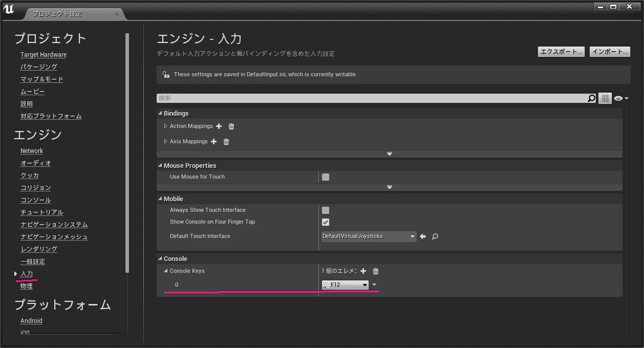Open ナビゲーションシステム settings
The image size is (644, 348).
pyautogui.click(x=54, y=225)
